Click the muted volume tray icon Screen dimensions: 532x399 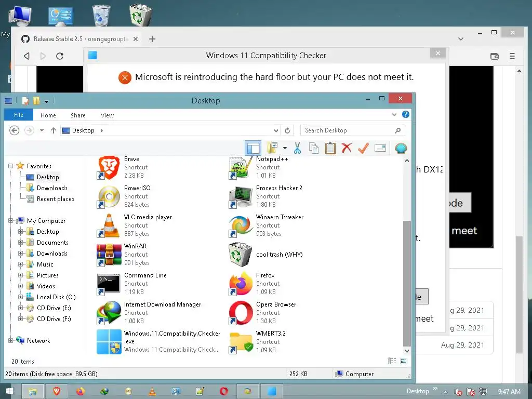tap(458, 392)
